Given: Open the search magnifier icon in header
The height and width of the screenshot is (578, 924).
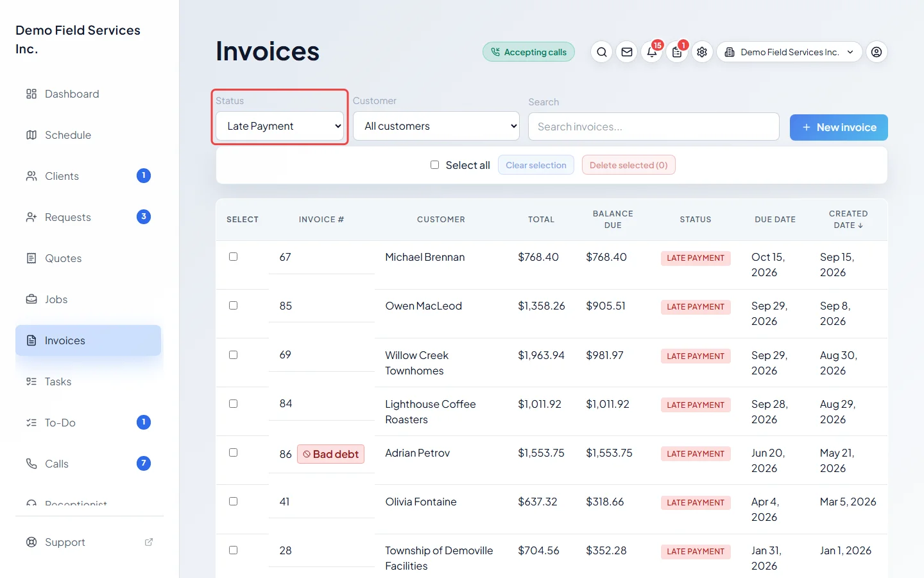Looking at the screenshot, I should coord(602,52).
